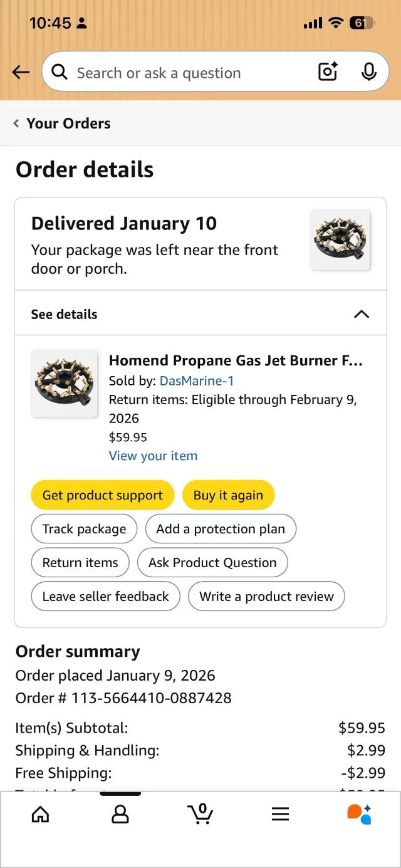Tap the search input field
Screen dimensions: 401x868
point(188,73)
